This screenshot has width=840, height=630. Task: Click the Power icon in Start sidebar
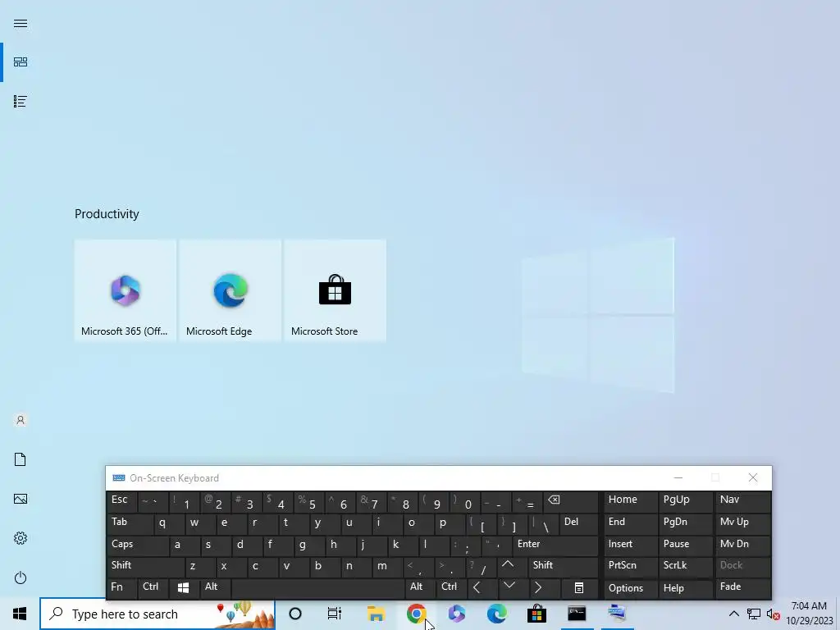point(21,577)
